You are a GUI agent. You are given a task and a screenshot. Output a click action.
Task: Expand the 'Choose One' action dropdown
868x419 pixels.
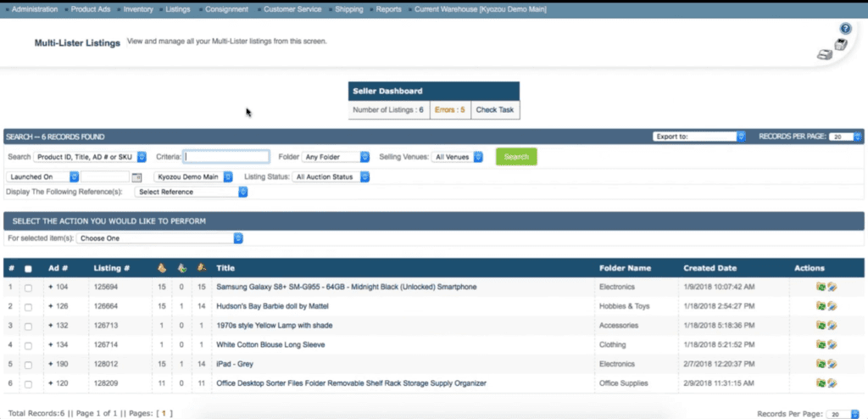pyautogui.click(x=160, y=238)
